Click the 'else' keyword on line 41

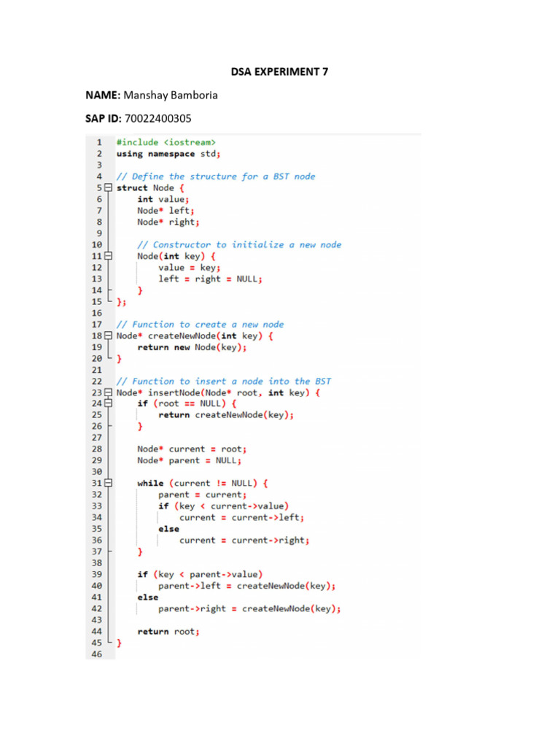[148, 597]
